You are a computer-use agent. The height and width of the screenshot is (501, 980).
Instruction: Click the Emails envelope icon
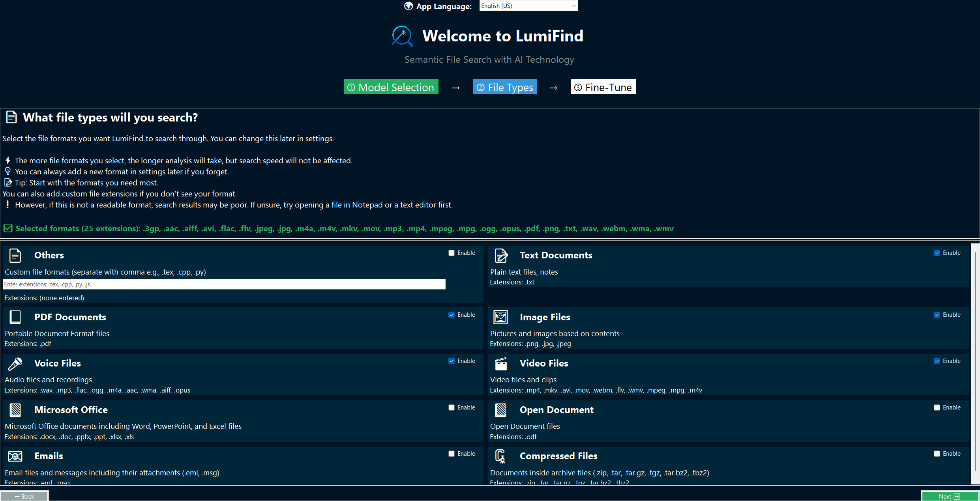tap(15, 456)
